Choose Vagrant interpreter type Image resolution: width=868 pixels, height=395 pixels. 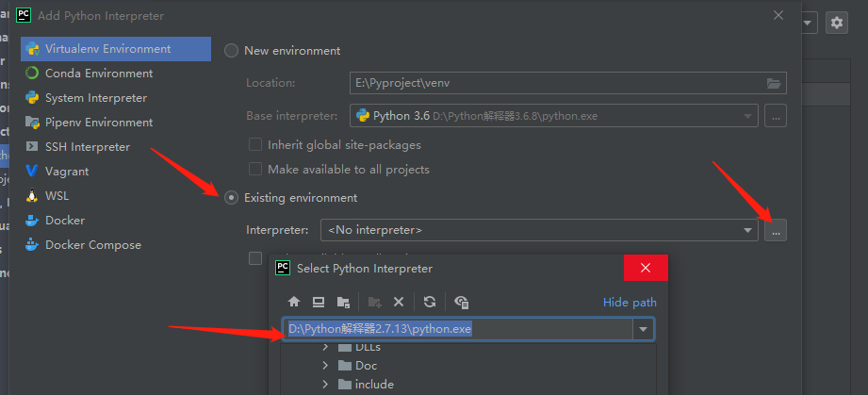(67, 172)
